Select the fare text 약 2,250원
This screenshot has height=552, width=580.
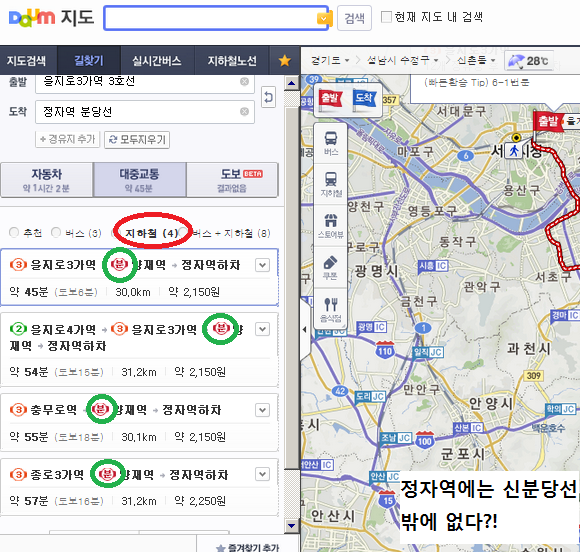(200, 501)
